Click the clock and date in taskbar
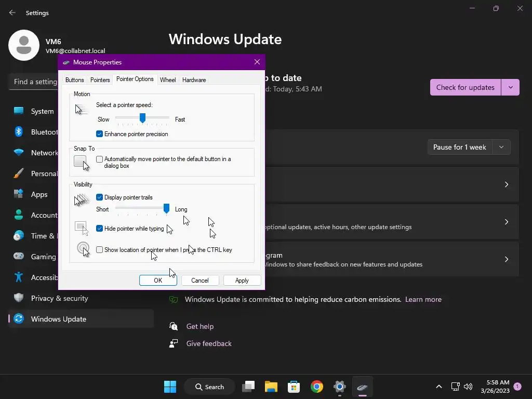Image resolution: width=532 pixels, height=399 pixels. [x=495, y=387]
